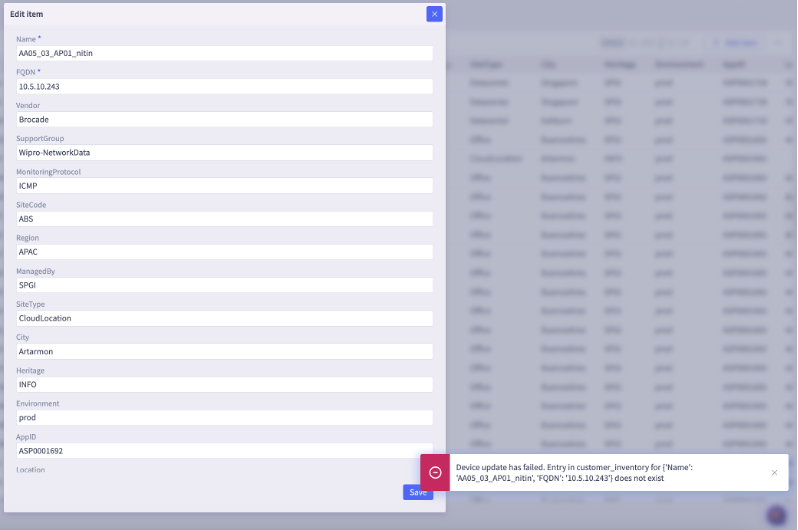Click the red error icon in notification
The height and width of the screenshot is (530, 798).
tap(435, 472)
